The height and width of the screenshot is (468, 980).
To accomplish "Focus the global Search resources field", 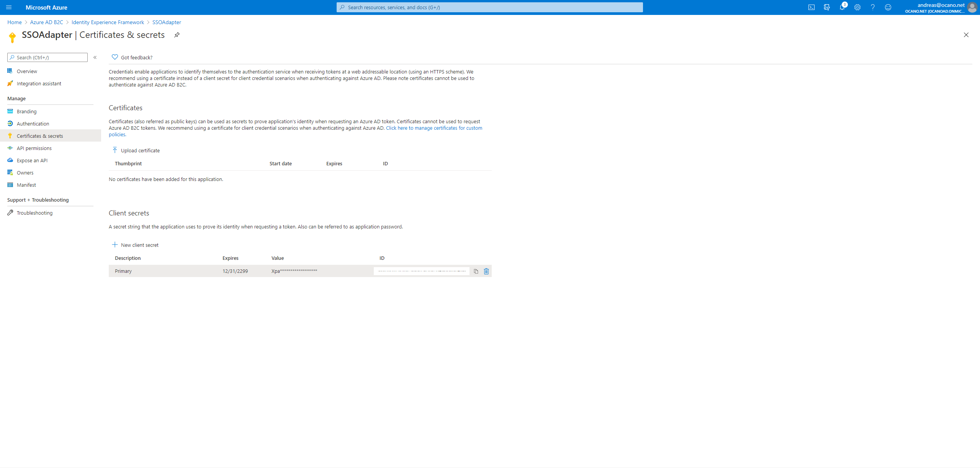I will click(489, 7).
